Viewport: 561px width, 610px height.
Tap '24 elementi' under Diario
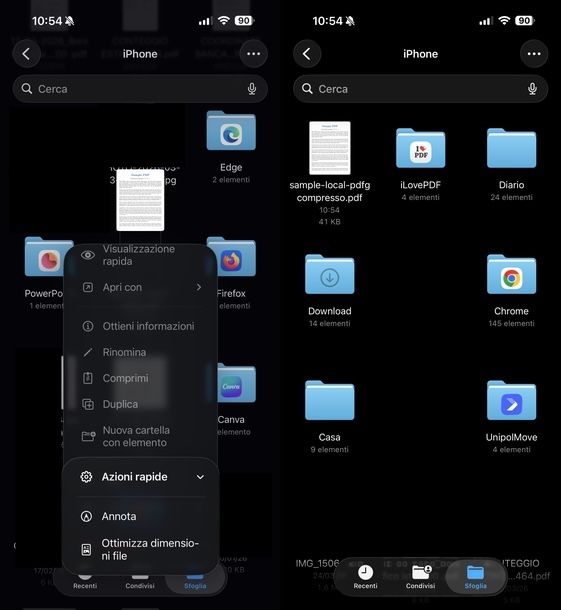coord(512,197)
